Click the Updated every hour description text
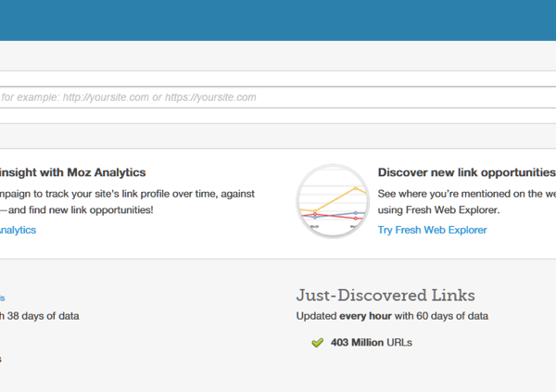 391,316
